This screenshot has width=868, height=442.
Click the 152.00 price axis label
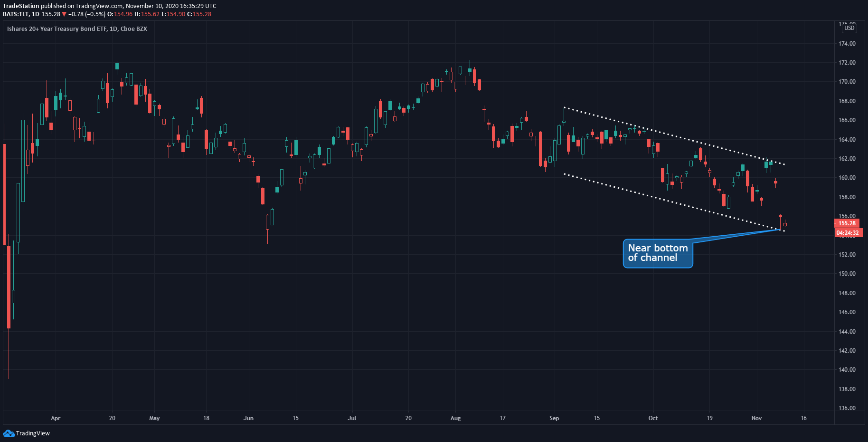point(847,255)
